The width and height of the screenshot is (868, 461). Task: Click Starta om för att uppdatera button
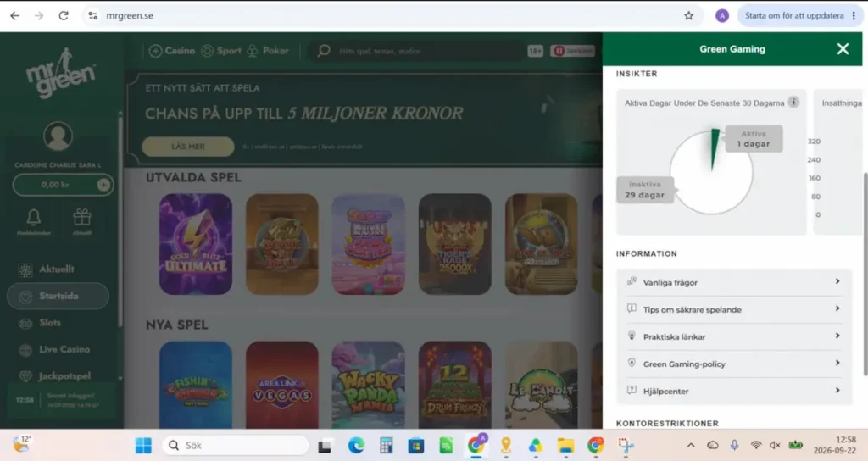(794, 15)
